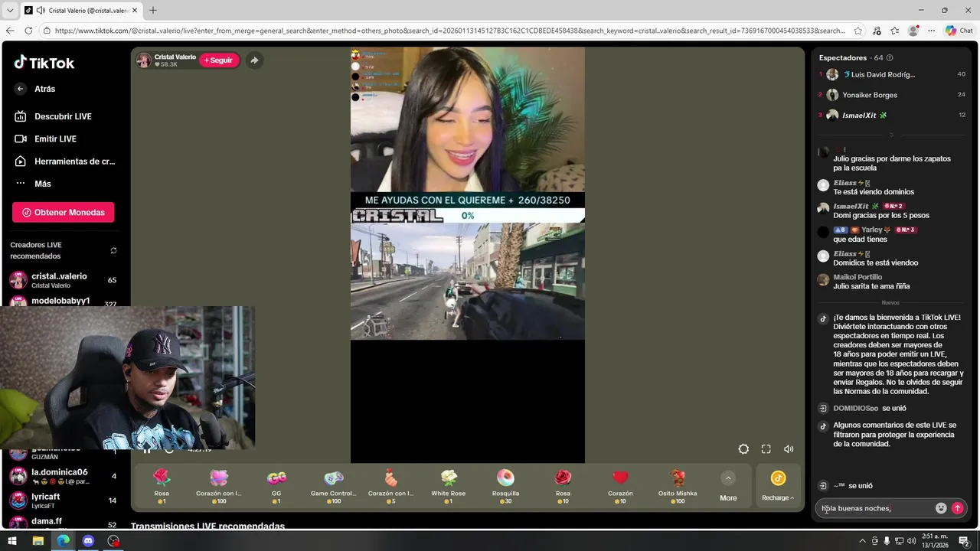980x551 pixels.
Task: Open the emoji picker in chat
Action: click(x=941, y=508)
